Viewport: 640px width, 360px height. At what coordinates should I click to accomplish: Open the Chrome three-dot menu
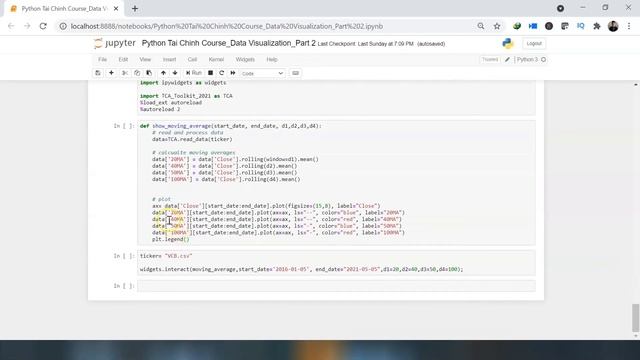tap(629, 26)
